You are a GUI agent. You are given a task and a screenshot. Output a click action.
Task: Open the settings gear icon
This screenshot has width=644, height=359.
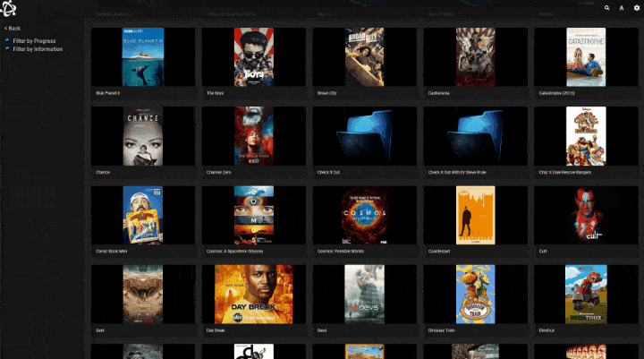[x=637, y=8]
